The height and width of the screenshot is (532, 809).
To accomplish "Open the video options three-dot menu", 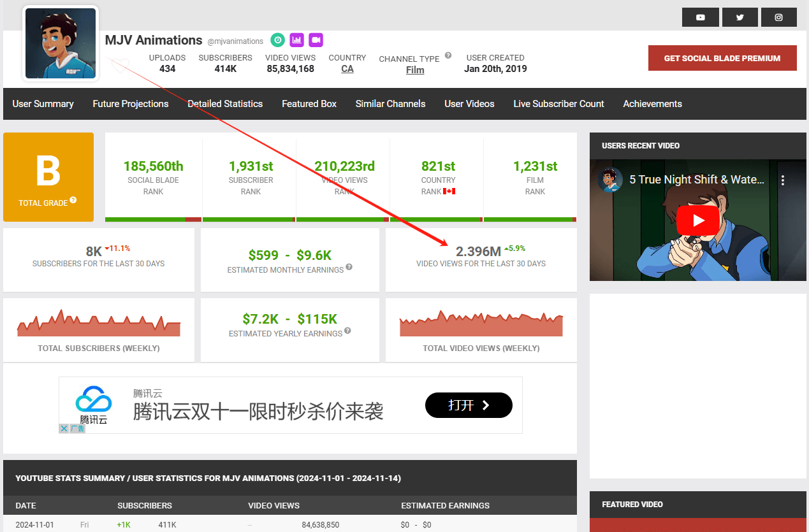I will [x=783, y=180].
